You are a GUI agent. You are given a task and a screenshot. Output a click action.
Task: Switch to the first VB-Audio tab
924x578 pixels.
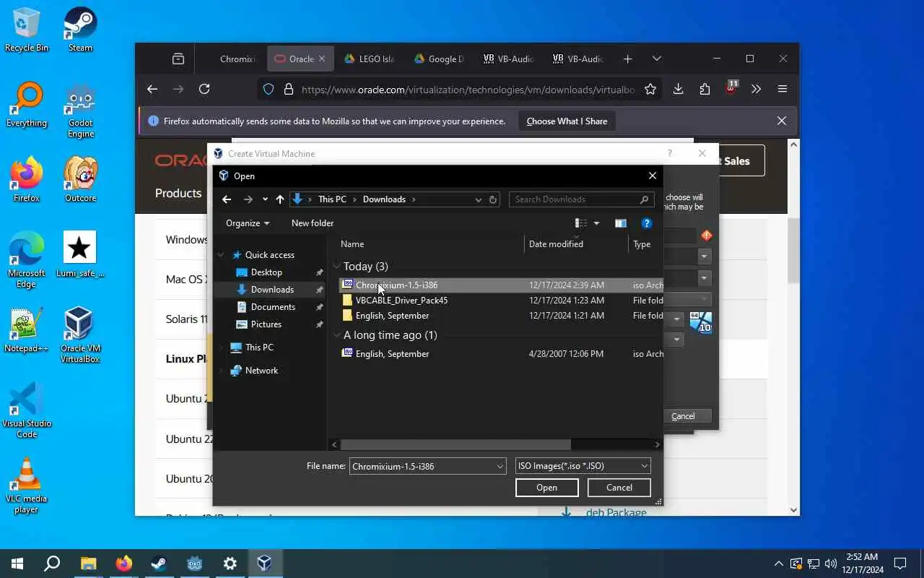[508, 59]
